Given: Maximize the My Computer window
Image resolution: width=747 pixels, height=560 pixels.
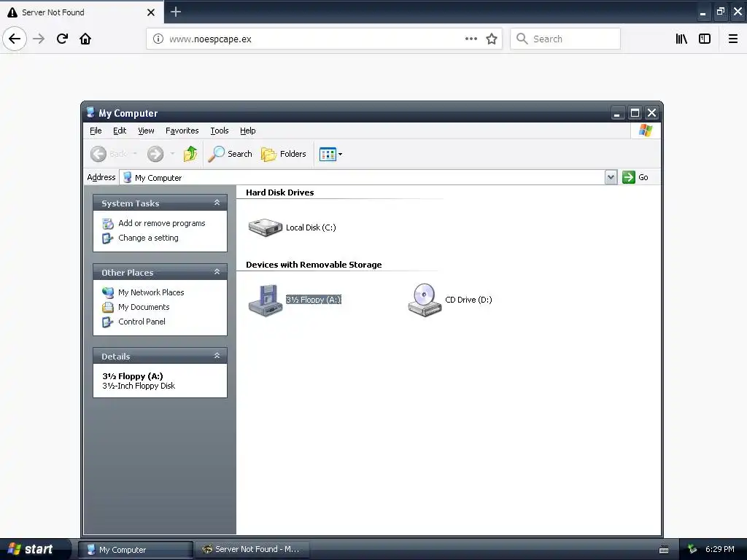Looking at the screenshot, I should (635, 113).
